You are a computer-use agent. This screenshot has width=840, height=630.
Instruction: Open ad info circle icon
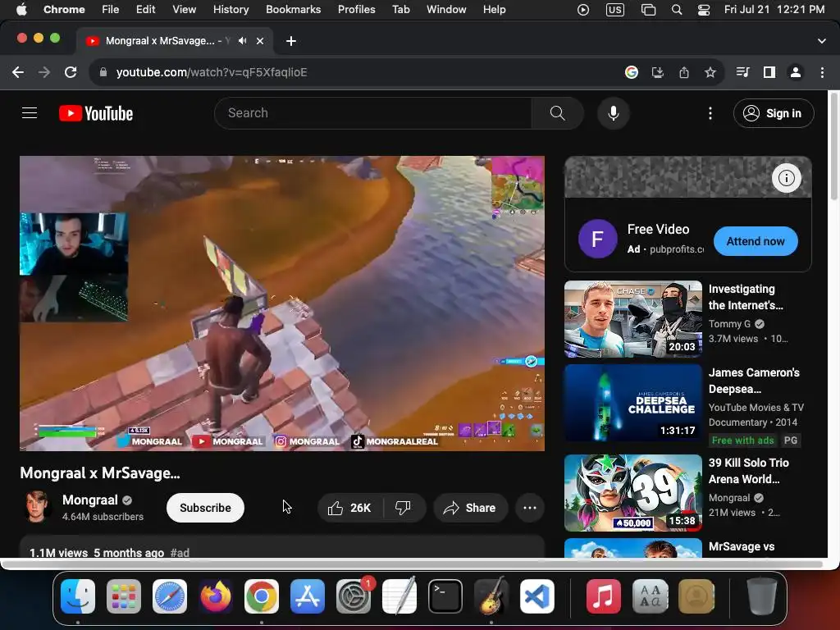tap(786, 178)
